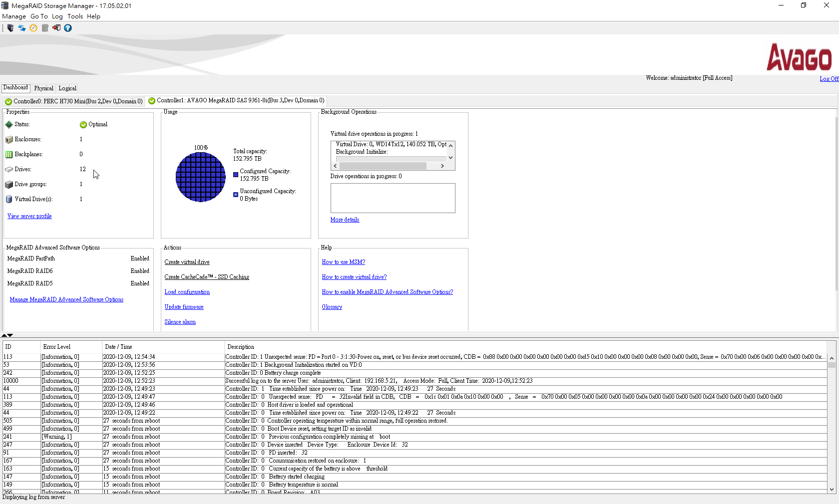Select the Controller1 AVAGO MegaRAID SAS 9361-8i tab

click(236, 101)
